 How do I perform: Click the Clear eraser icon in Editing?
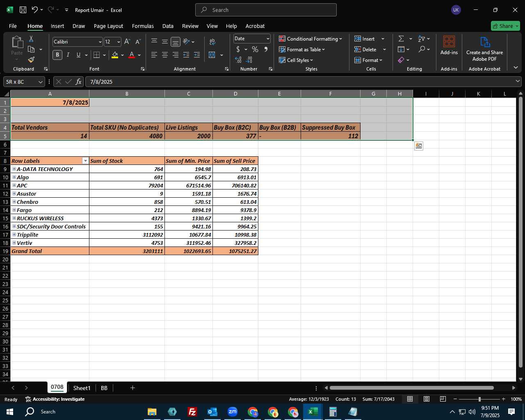[401, 60]
